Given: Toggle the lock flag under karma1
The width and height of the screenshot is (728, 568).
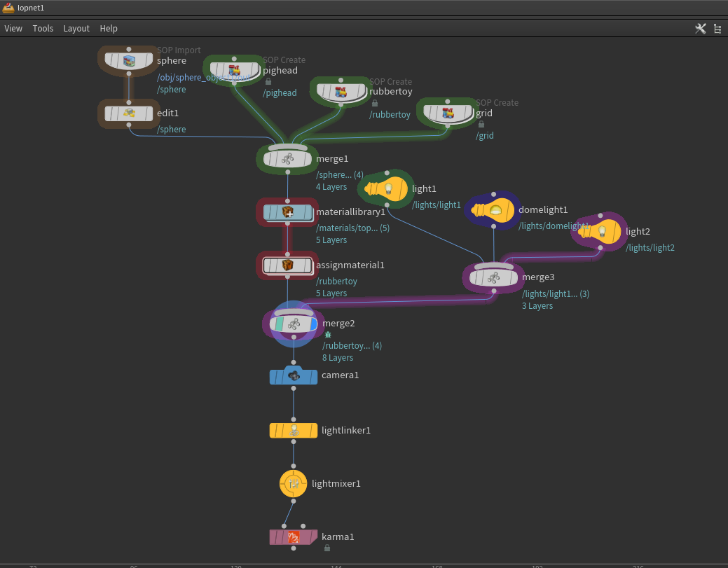Looking at the screenshot, I should point(327,548).
